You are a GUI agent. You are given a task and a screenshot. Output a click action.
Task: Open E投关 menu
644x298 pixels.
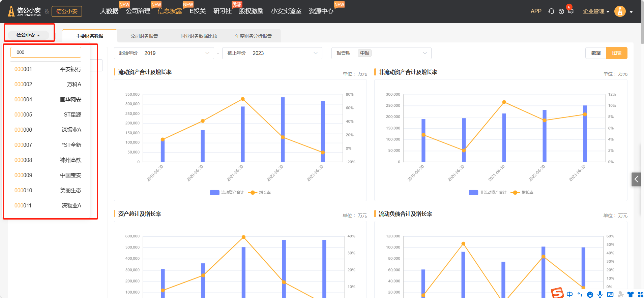(198, 11)
